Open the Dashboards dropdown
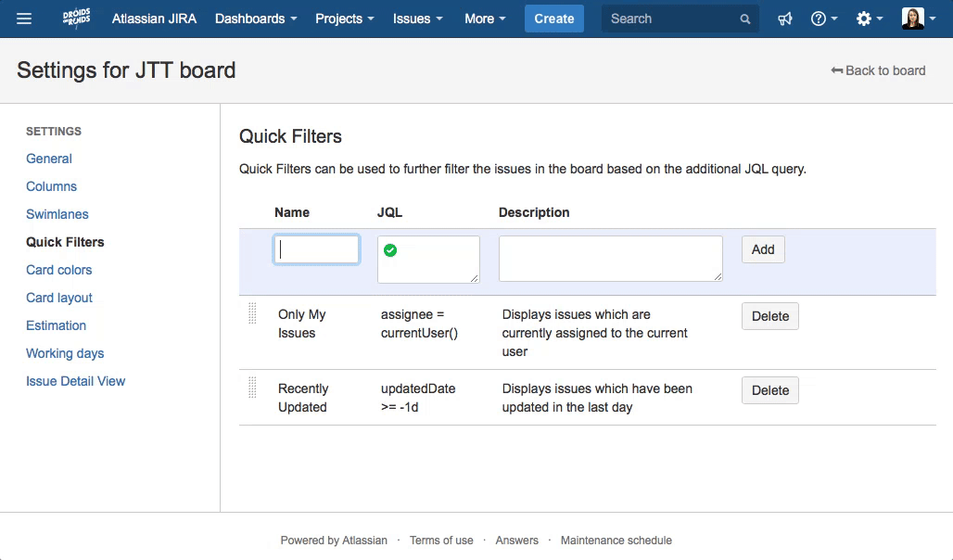Viewport: 953px width, 560px height. (x=250, y=19)
